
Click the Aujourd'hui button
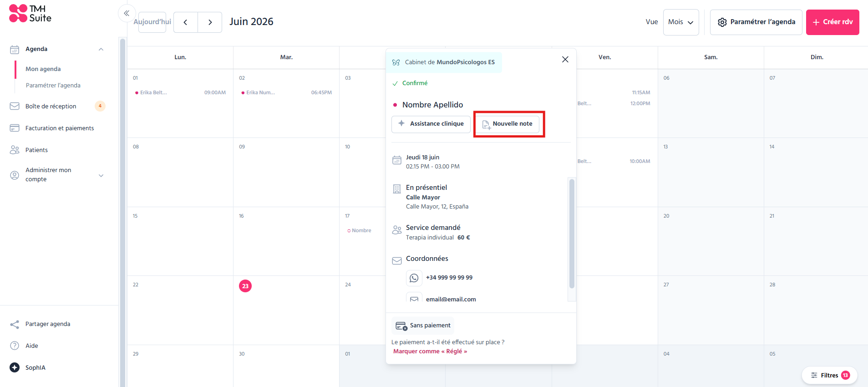152,22
